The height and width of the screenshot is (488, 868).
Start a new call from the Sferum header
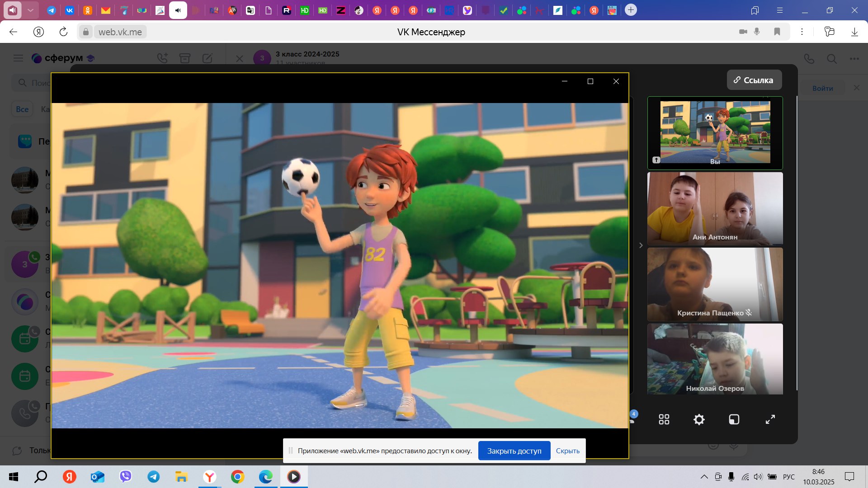[162, 58]
